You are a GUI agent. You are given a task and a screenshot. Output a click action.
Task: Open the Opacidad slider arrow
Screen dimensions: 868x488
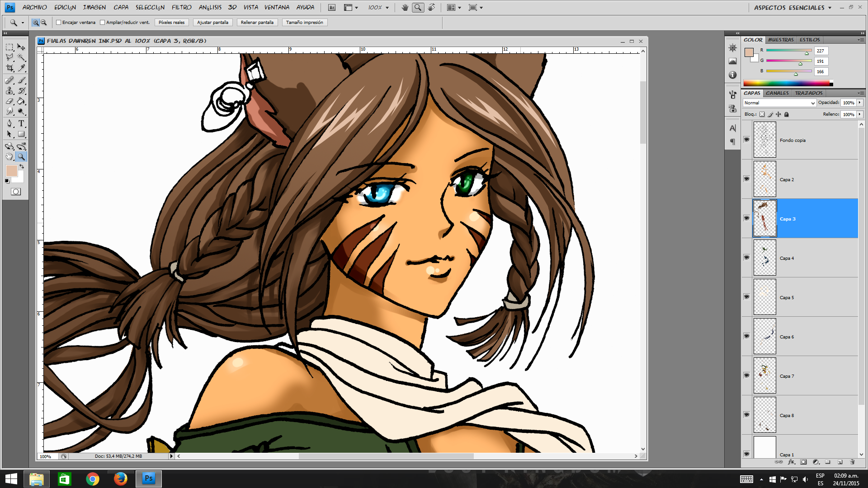coord(860,103)
